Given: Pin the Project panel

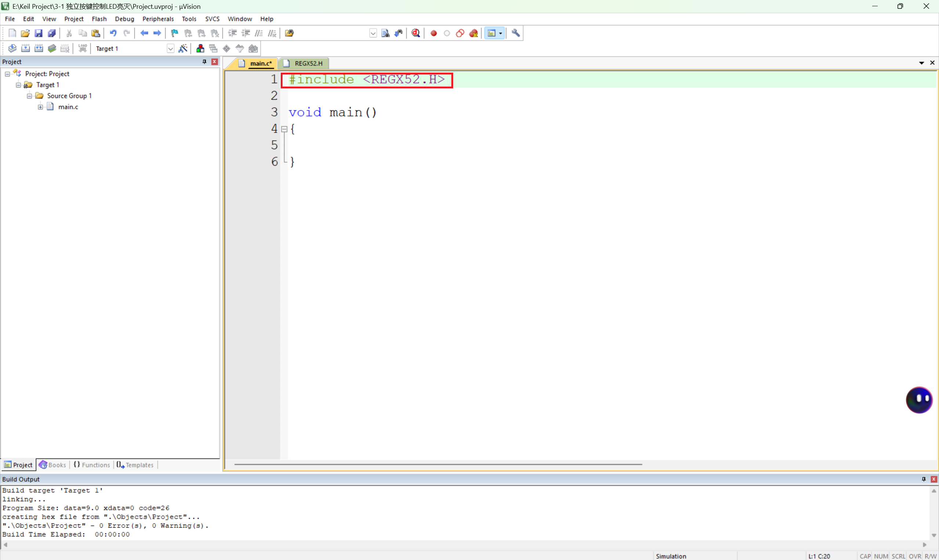Looking at the screenshot, I should point(204,62).
